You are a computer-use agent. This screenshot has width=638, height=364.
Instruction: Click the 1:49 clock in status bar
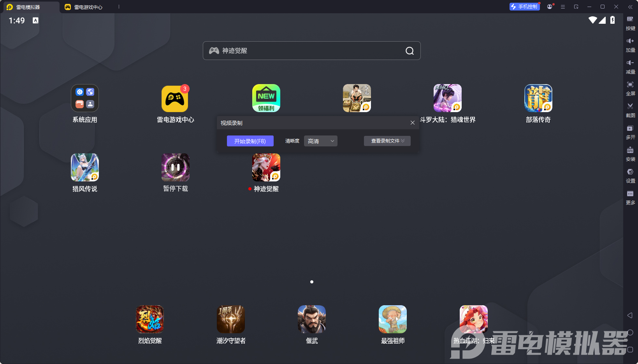[x=17, y=20]
